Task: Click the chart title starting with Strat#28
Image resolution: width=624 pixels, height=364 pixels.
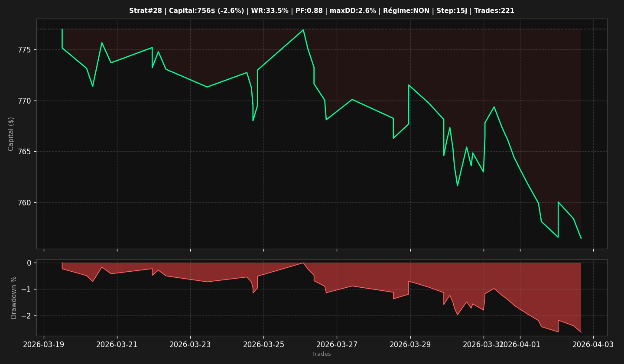Action: (322, 11)
